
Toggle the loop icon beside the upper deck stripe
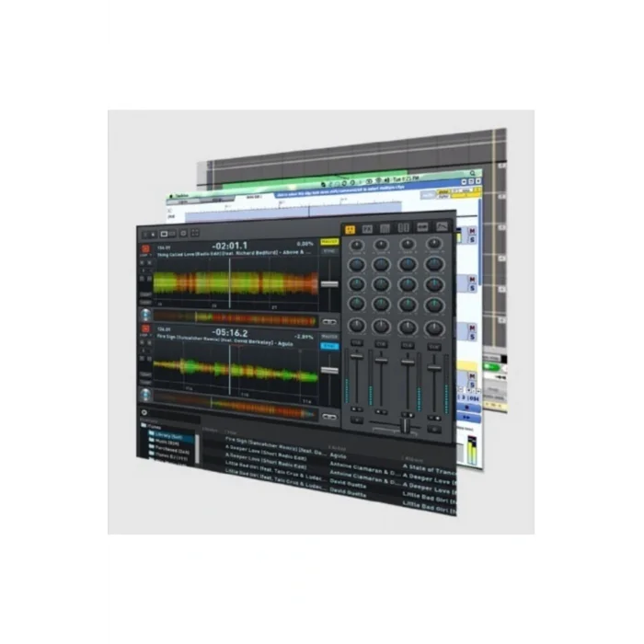[329, 322]
